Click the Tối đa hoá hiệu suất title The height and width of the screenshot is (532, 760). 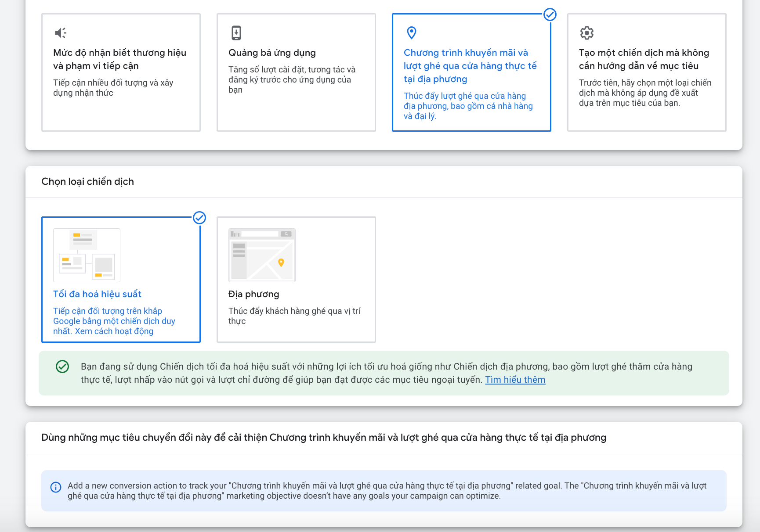coord(97,294)
